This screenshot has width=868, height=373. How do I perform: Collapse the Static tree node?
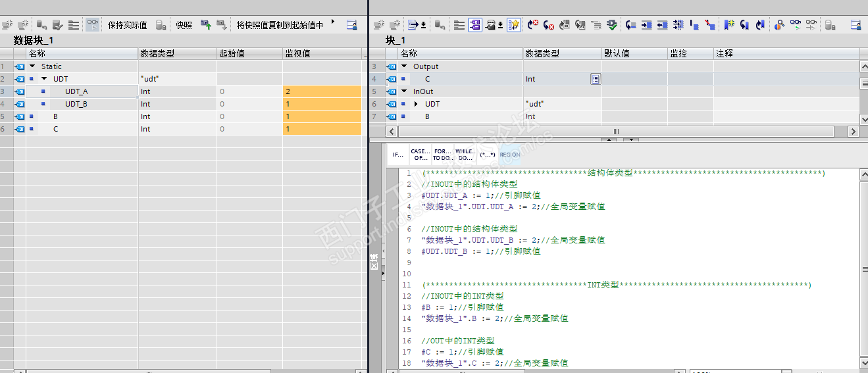tap(32, 66)
